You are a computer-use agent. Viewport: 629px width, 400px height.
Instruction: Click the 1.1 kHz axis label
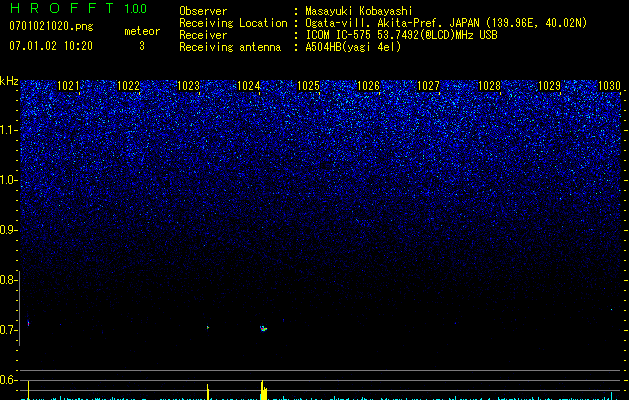pyautogui.click(x=8, y=130)
